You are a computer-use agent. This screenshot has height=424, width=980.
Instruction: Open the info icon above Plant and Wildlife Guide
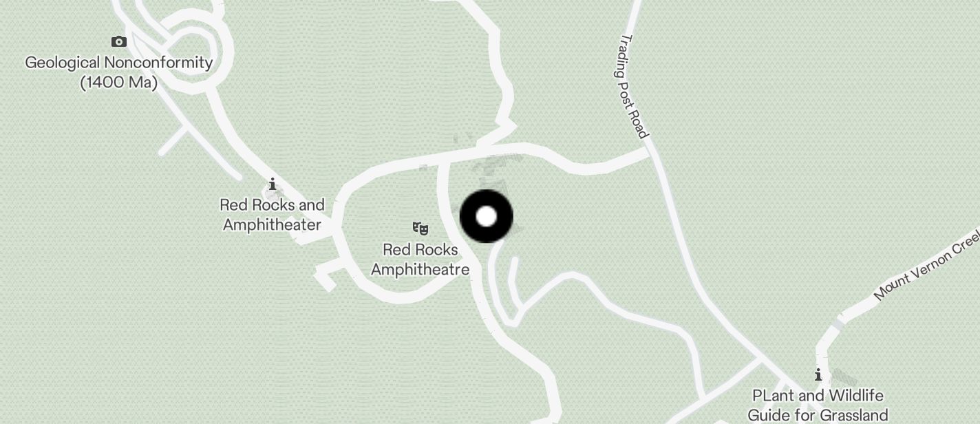click(818, 375)
